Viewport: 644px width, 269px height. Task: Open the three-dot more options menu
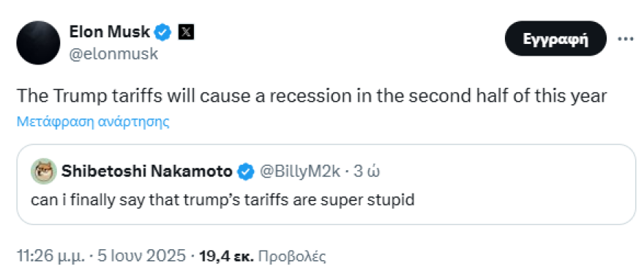coord(626,39)
